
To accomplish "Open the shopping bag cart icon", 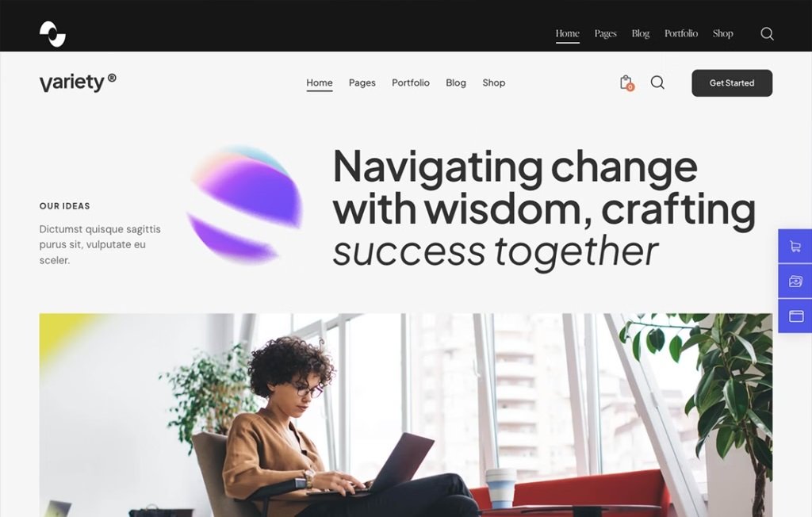I will (626, 83).
